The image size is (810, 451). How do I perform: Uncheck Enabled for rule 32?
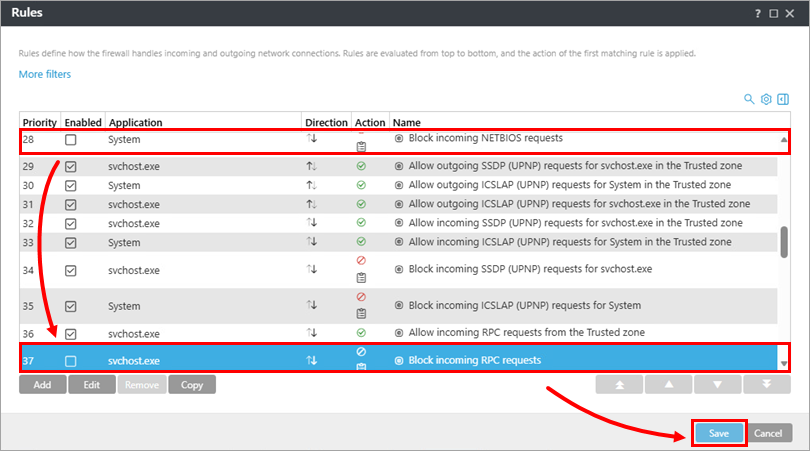pos(71,224)
